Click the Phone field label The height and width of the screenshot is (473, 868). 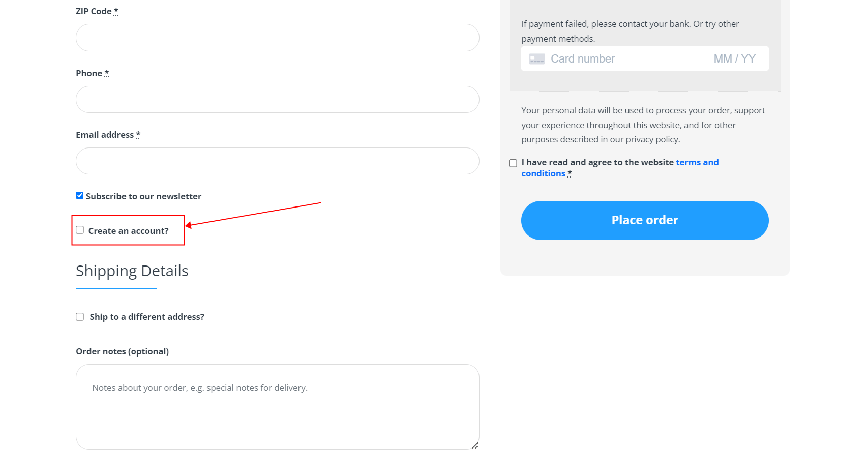(x=89, y=73)
